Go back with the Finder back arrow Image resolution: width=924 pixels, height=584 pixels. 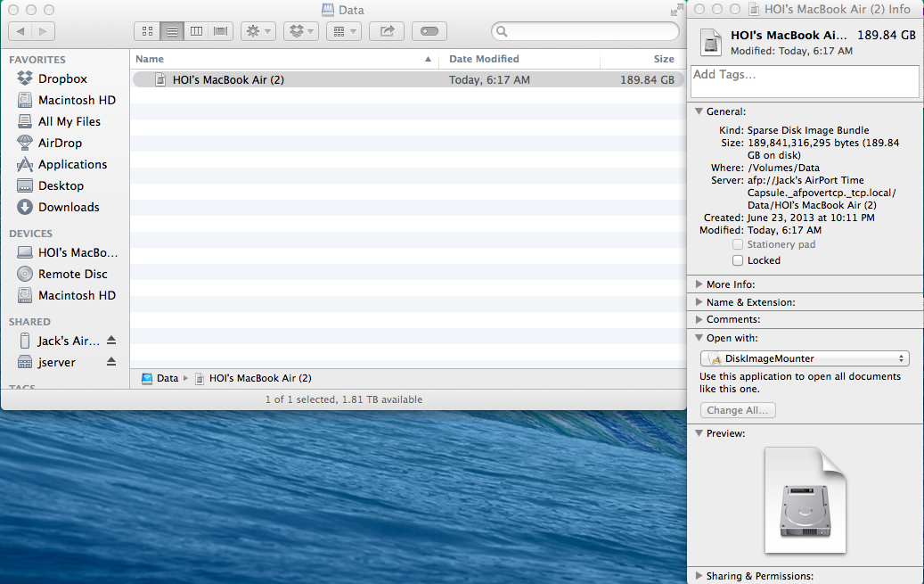[x=20, y=31]
